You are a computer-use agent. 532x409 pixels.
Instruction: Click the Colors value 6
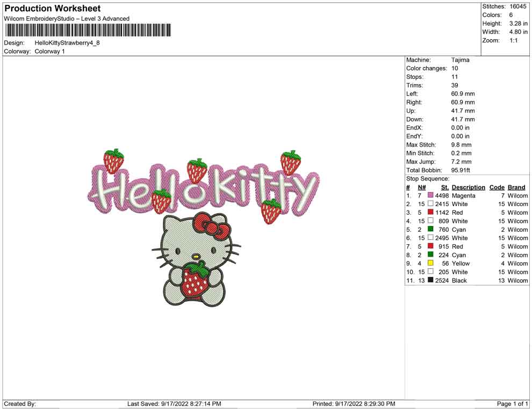[x=511, y=15]
